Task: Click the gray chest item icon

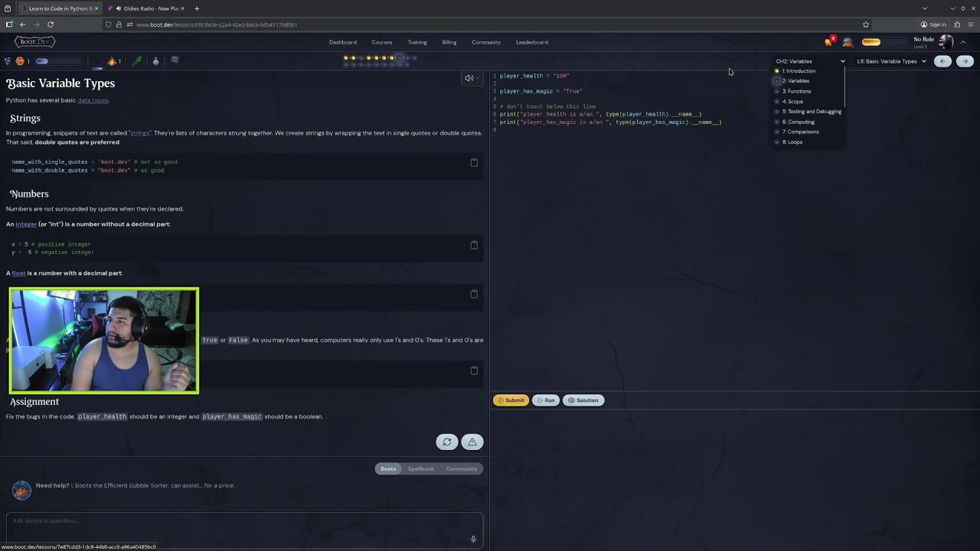Action: 175,60
